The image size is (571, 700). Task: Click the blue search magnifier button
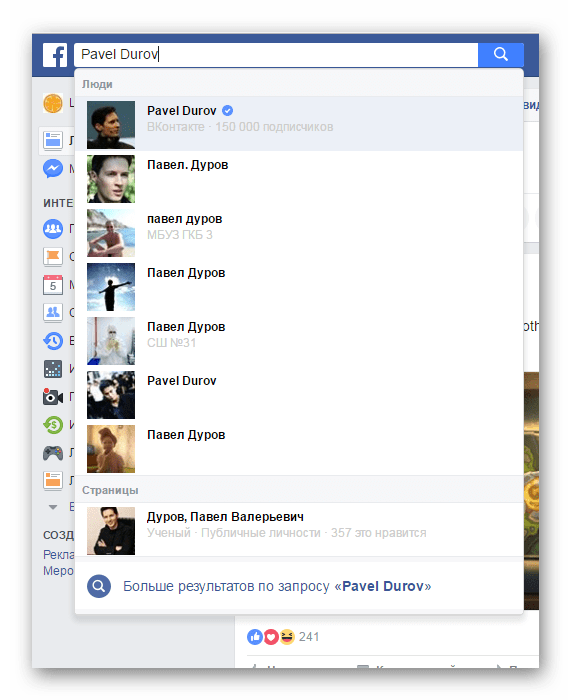pos(500,54)
